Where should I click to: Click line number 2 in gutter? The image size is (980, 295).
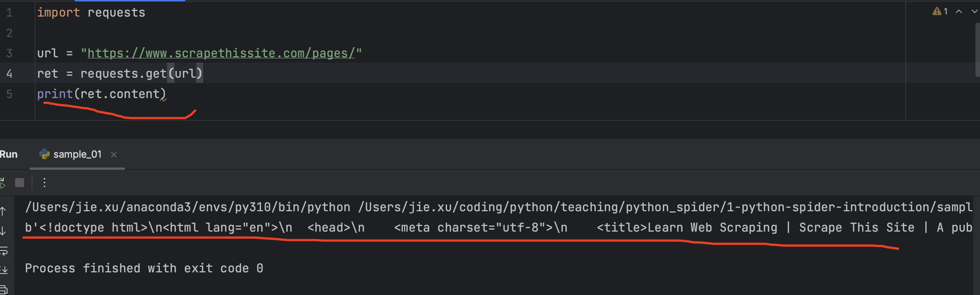tap(9, 33)
